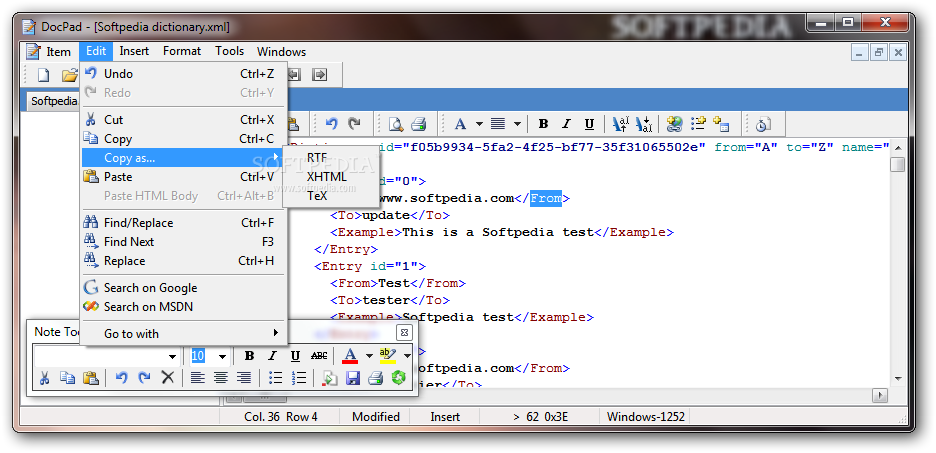Screen dimensions: 936x453
Task: Click the insert table icon with plus
Action: pyautogui.click(x=721, y=124)
